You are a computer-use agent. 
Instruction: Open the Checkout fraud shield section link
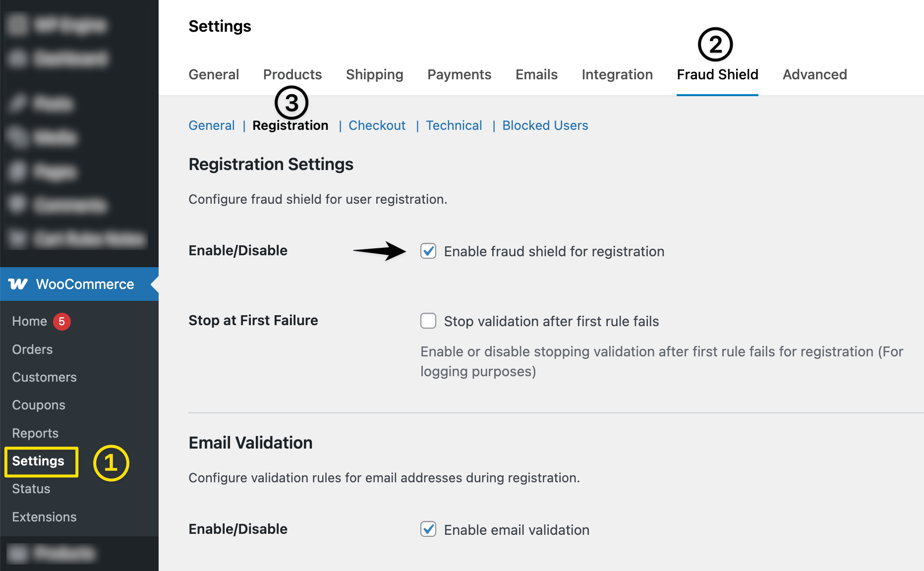coord(377,125)
